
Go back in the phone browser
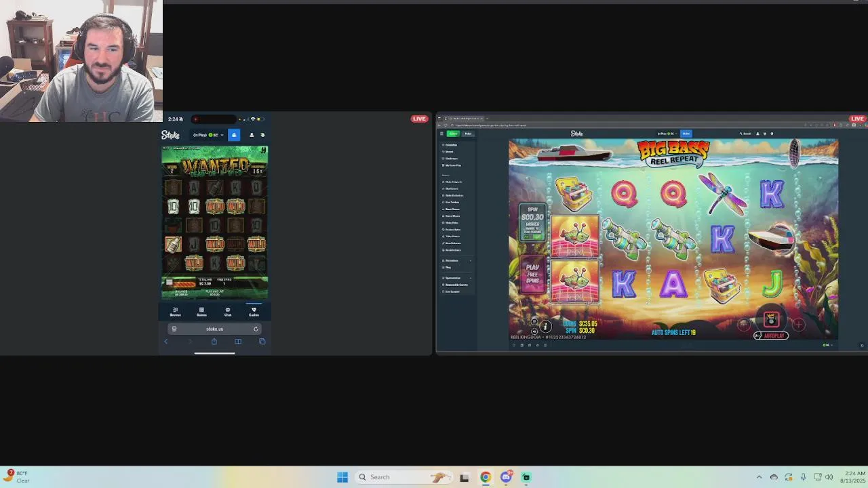tap(165, 341)
